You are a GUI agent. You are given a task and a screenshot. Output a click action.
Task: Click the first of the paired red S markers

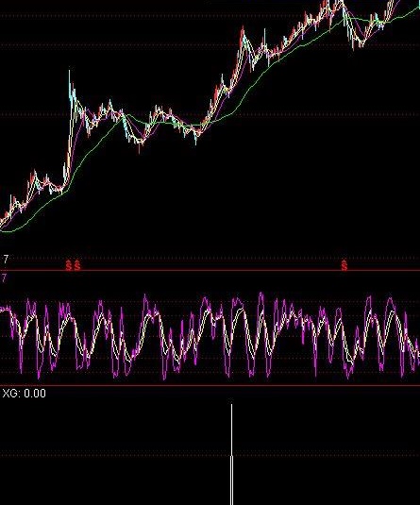click(68, 265)
